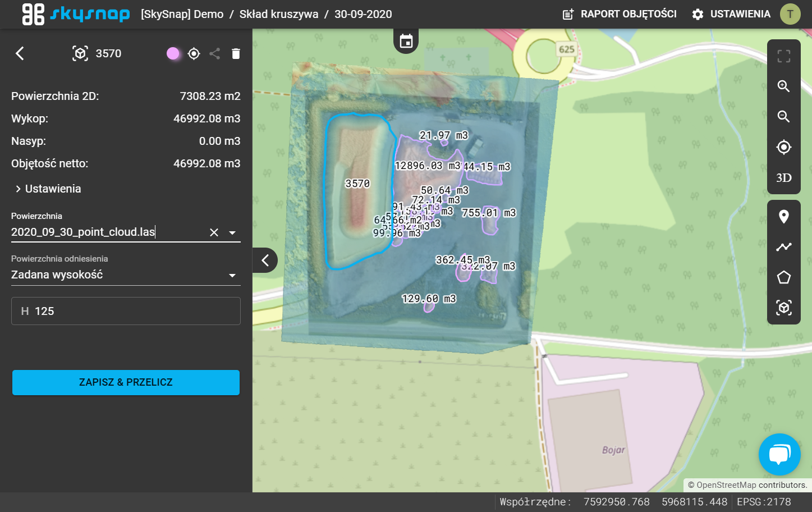Open the color picker for measurement 3570
The image size is (812, 512).
pos(173,53)
